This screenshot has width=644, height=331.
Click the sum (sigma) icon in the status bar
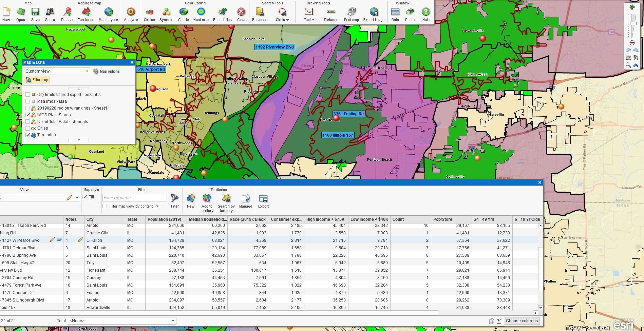[499, 321]
